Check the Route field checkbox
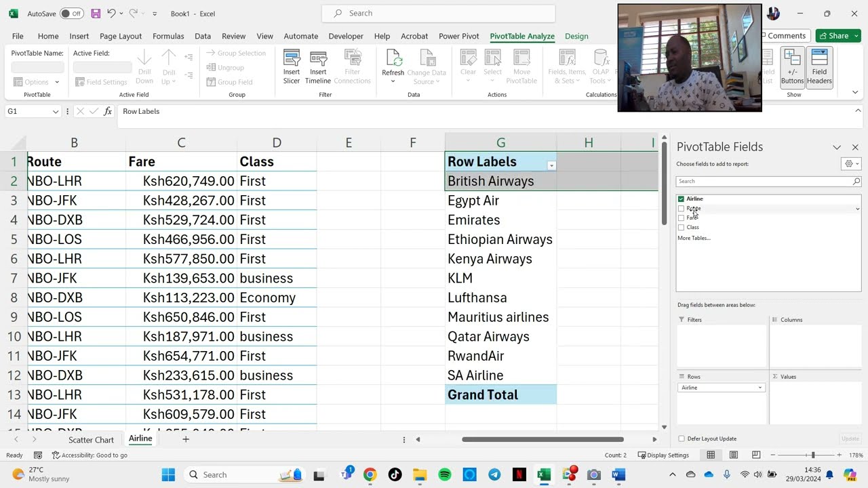The image size is (868, 488). coord(681,209)
